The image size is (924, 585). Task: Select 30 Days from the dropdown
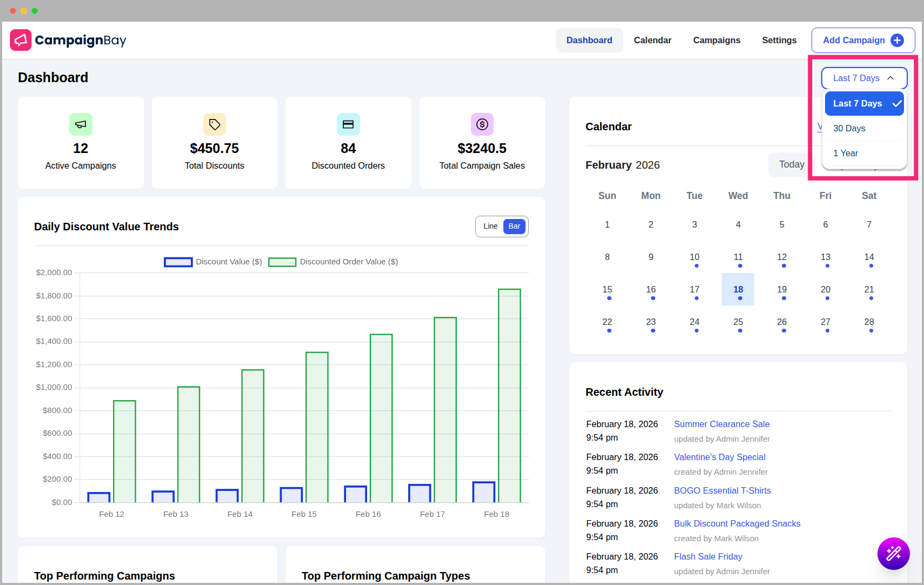(849, 128)
